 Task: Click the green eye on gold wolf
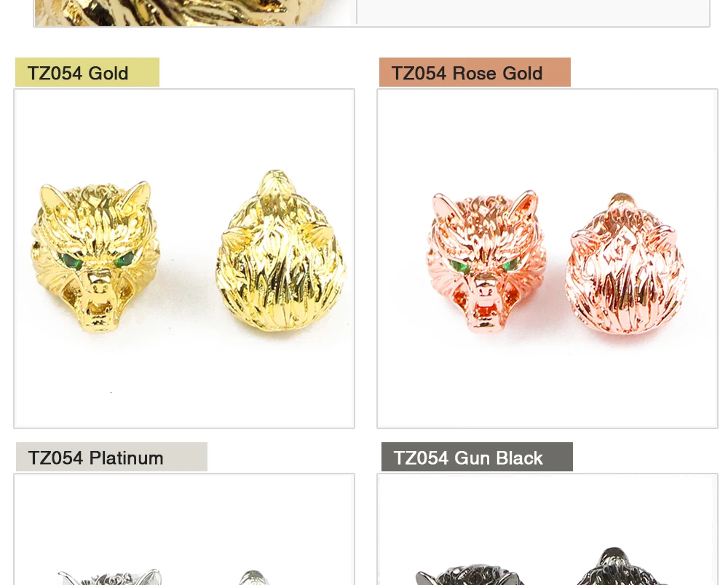click(x=72, y=261)
